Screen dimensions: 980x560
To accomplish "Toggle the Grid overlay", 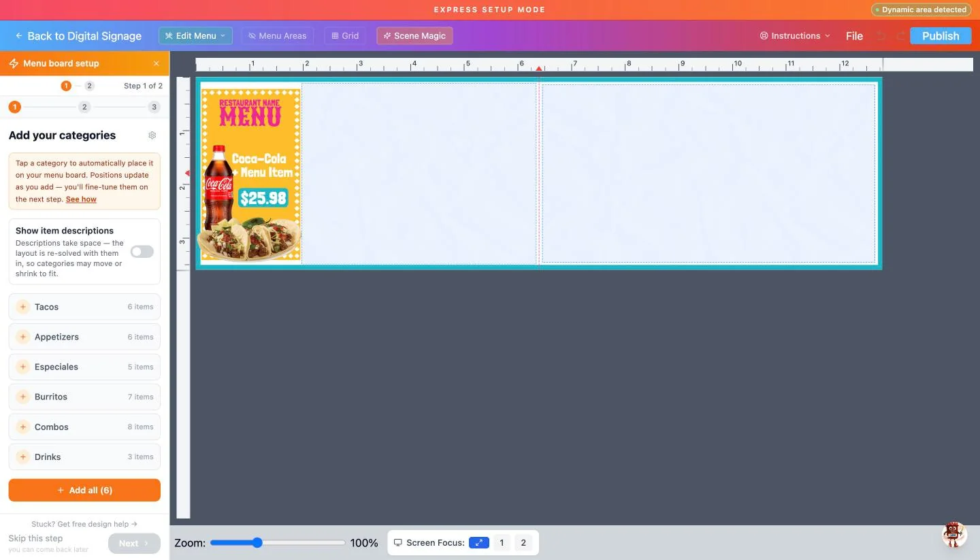I will (345, 36).
